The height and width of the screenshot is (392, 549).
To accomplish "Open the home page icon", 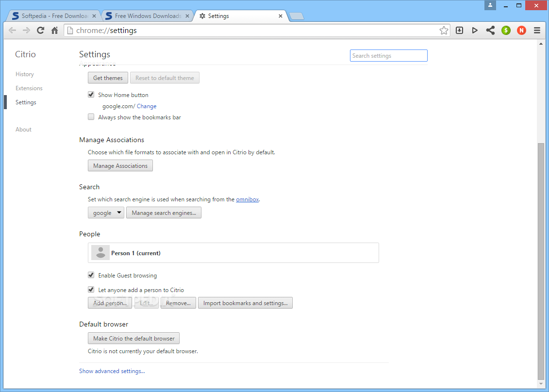I will coord(55,31).
